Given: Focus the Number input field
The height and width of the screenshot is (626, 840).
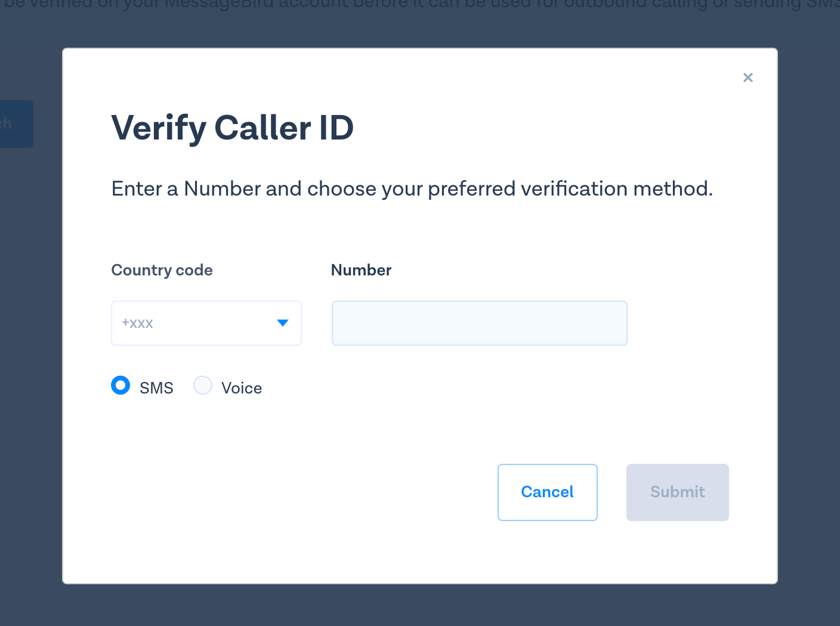Looking at the screenshot, I should [x=479, y=323].
